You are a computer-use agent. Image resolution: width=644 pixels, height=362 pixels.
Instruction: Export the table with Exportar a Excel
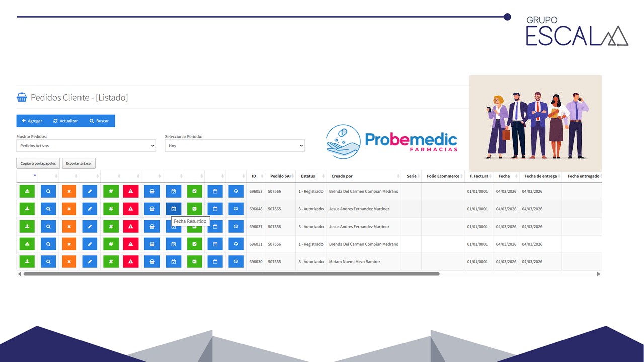tap(79, 163)
